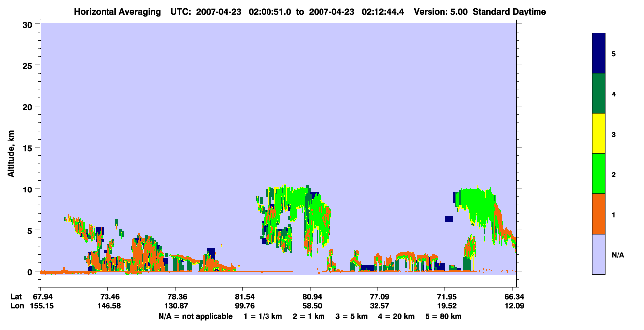Screen dimensions: 644x330
Task: Click the orange swatch labeled 1
Action: click(x=599, y=214)
